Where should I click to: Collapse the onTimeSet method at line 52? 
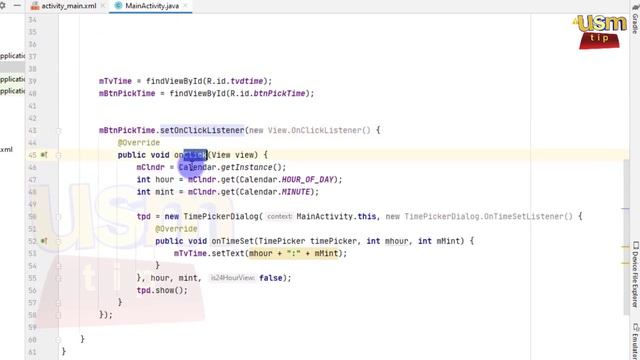[x=58, y=241]
